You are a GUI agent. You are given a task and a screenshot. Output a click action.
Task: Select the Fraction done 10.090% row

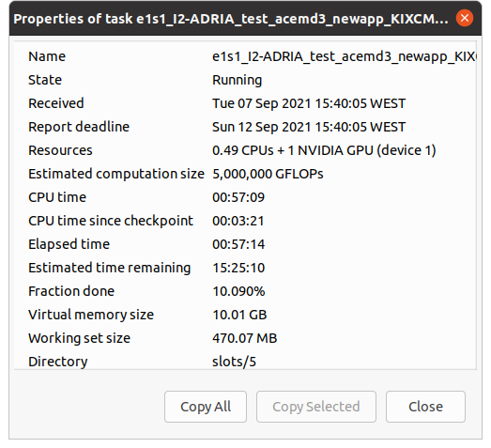pos(245,291)
